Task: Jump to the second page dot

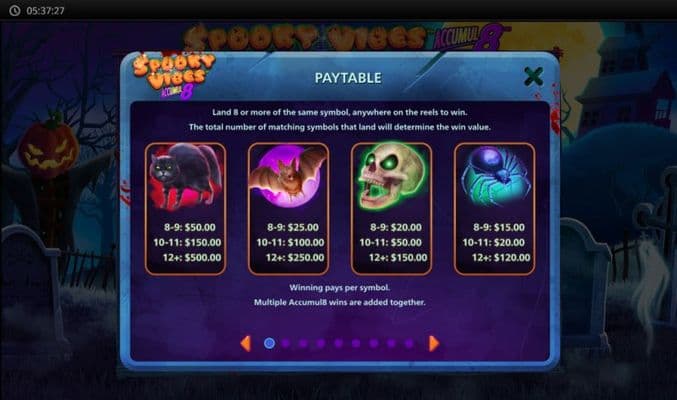Action: click(286, 343)
